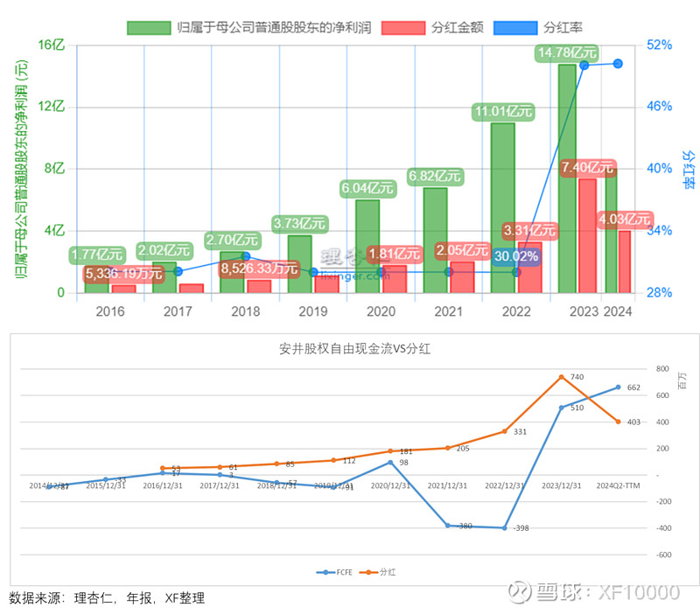
Task: Click the 2024 x-axis label
Action: [x=618, y=311]
